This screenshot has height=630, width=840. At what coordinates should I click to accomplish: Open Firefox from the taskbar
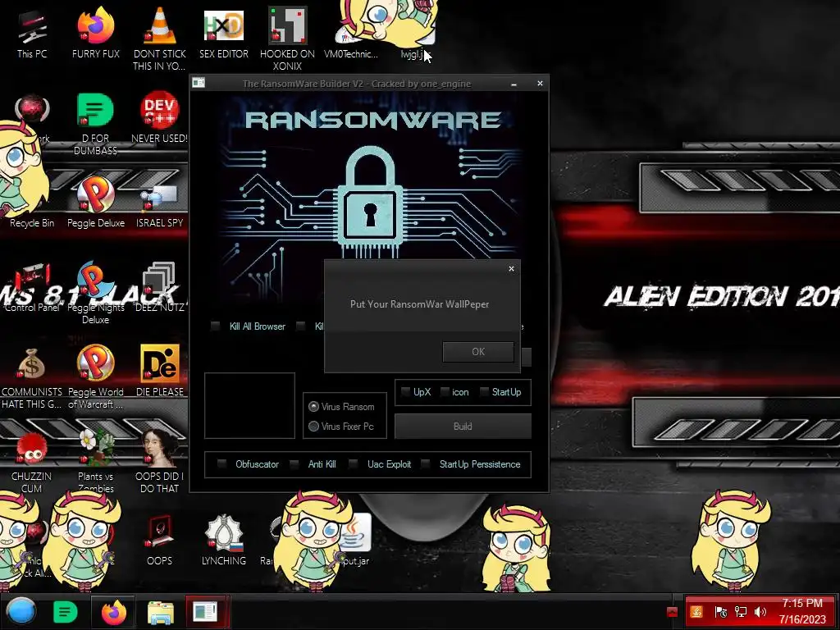113,612
